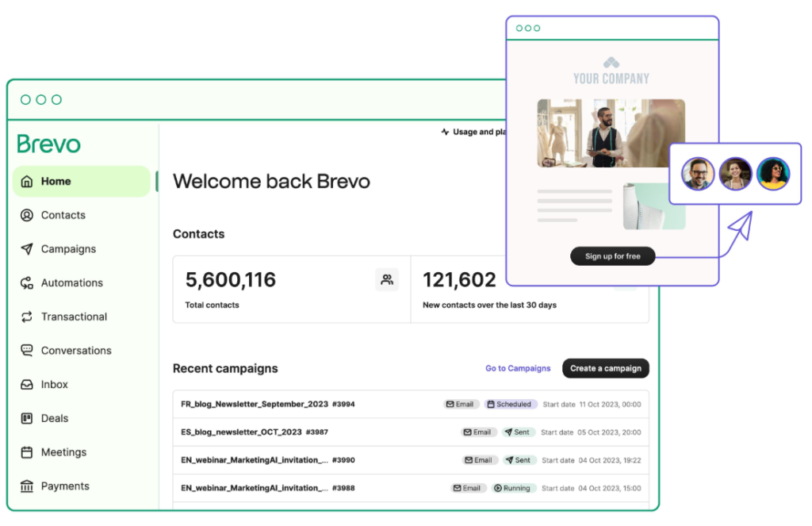This screenshot has height=526, width=812.
Task: Click the Scheduled status badge
Action: [511, 404]
